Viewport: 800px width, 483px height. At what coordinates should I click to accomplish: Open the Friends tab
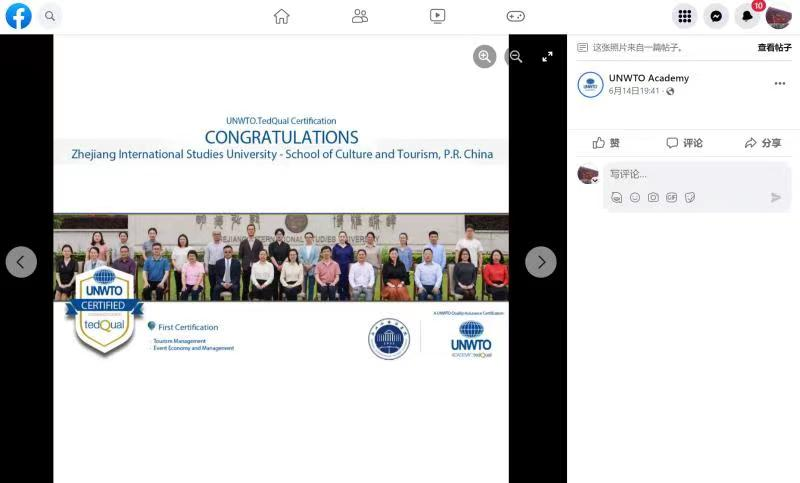[x=360, y=16]
